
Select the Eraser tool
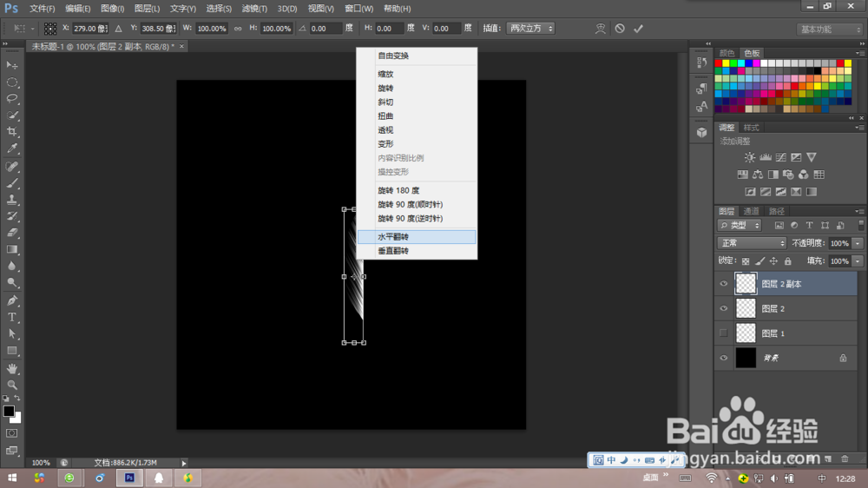click(x=11, y=233)
